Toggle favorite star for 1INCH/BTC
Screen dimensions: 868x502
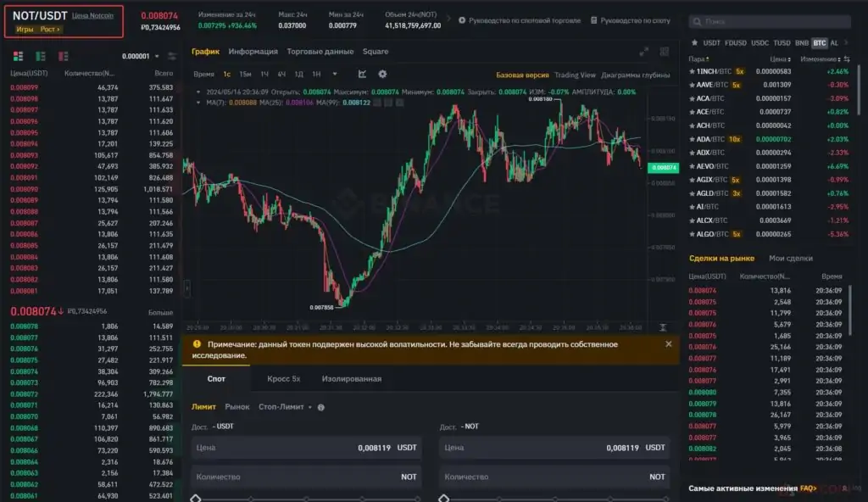point(692,71)
